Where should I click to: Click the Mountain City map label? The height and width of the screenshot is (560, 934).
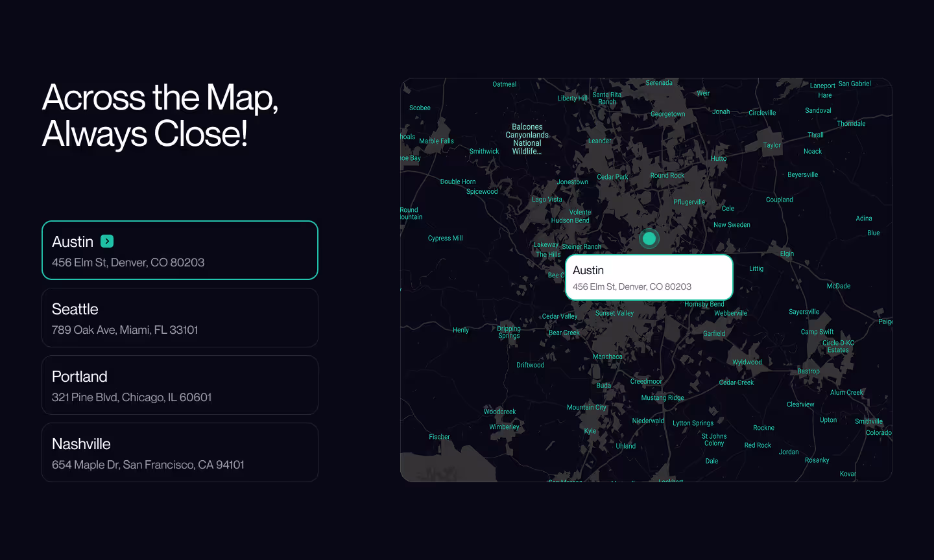586,408
